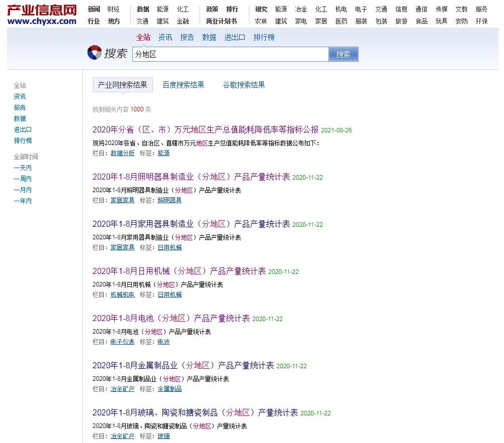The image size is (504, 443).
Task: Open the 新闻 section in top navigation
Action: pos(93,9)
